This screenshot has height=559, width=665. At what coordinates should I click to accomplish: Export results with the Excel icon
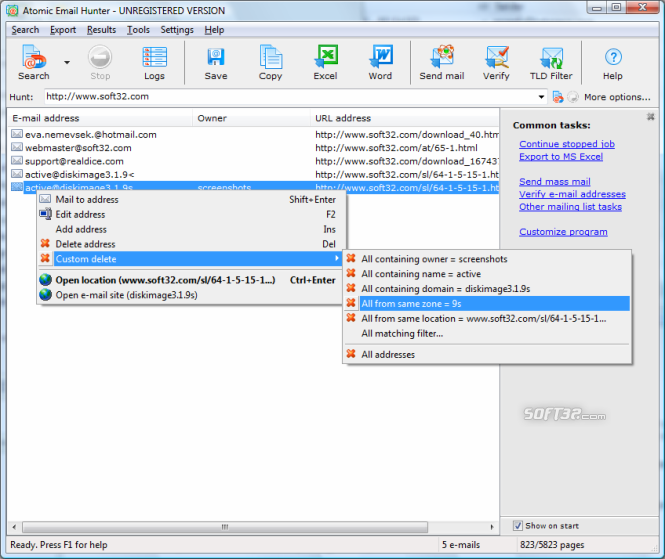pyautogui.click(x=325, y=62)
